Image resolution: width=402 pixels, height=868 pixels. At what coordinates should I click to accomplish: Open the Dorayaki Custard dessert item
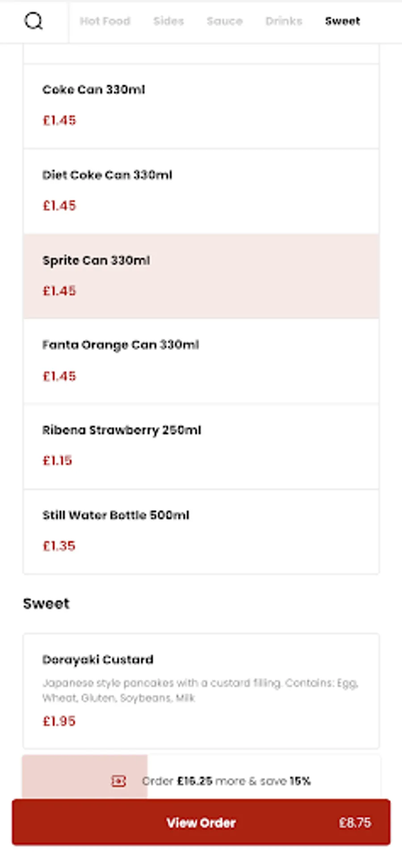[x=201, y=690]
